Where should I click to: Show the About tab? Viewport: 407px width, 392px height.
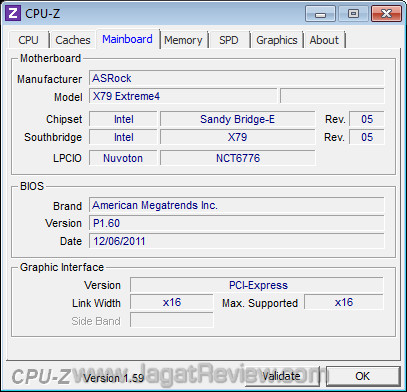tap(324, 40)
